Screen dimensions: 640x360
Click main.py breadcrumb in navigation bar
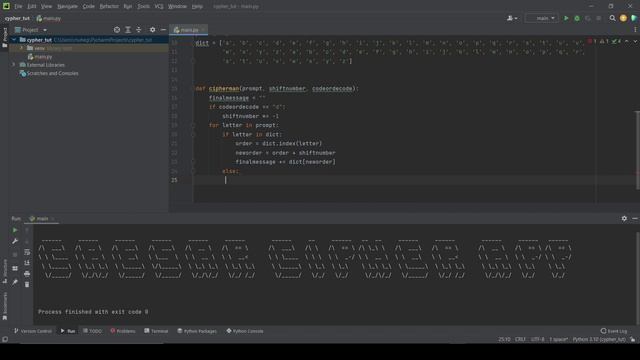point(49,18)
